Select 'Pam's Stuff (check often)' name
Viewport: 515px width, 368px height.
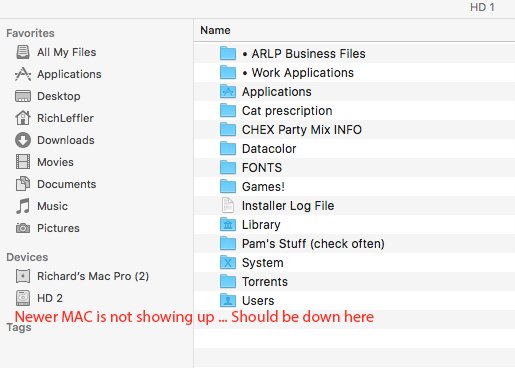pos(313,244)
